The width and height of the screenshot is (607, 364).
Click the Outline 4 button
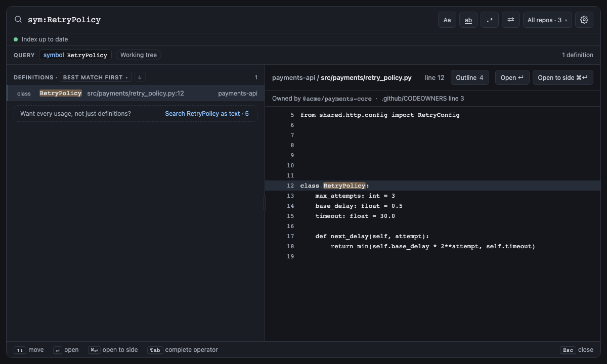click(470, 77)
